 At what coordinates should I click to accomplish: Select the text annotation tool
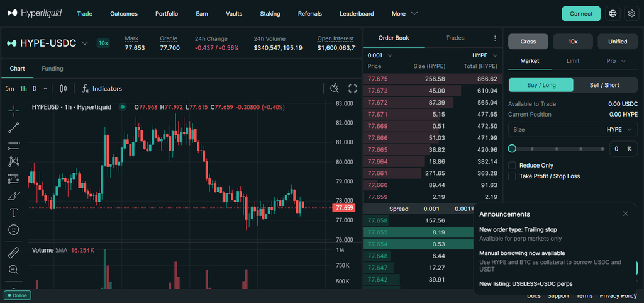[x=14, y=212]
